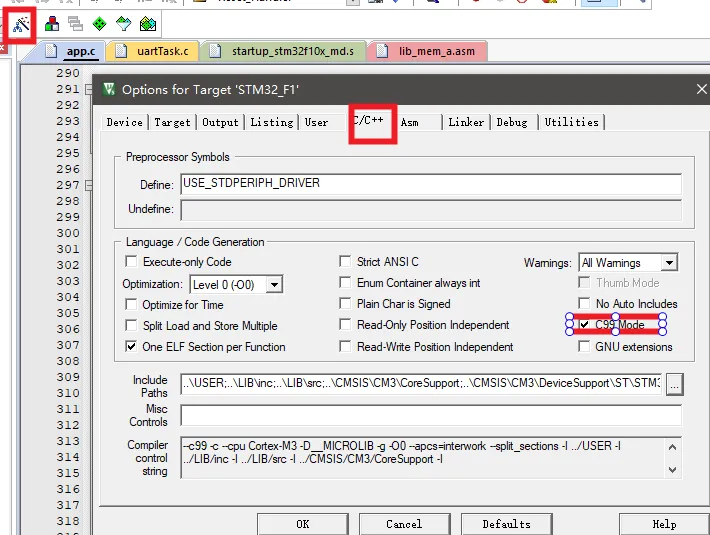Switch to the Device options tab

point(125,122)
